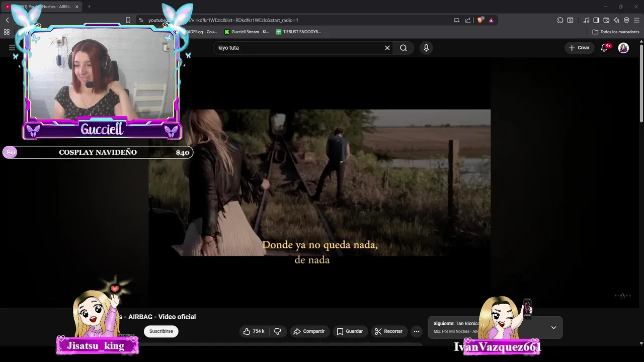Dislike the video with thumbs down

point(277,331)
